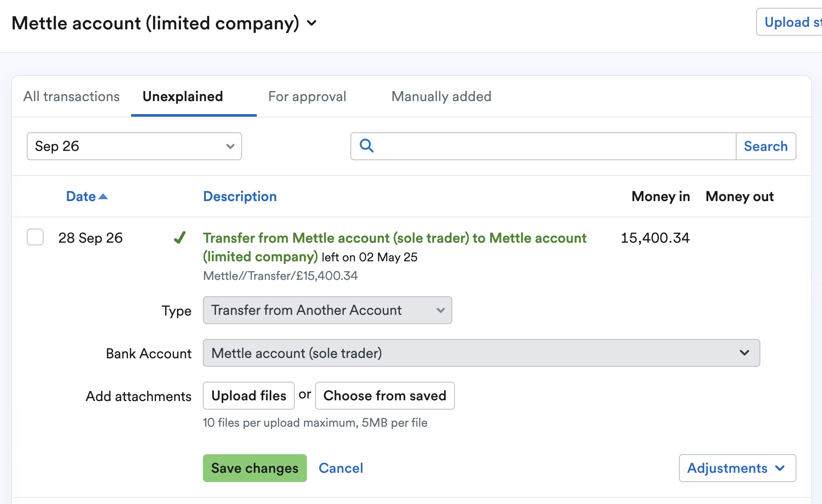Open the Type dropdown for Transfer from Another Account

click(x=327, y=310)
